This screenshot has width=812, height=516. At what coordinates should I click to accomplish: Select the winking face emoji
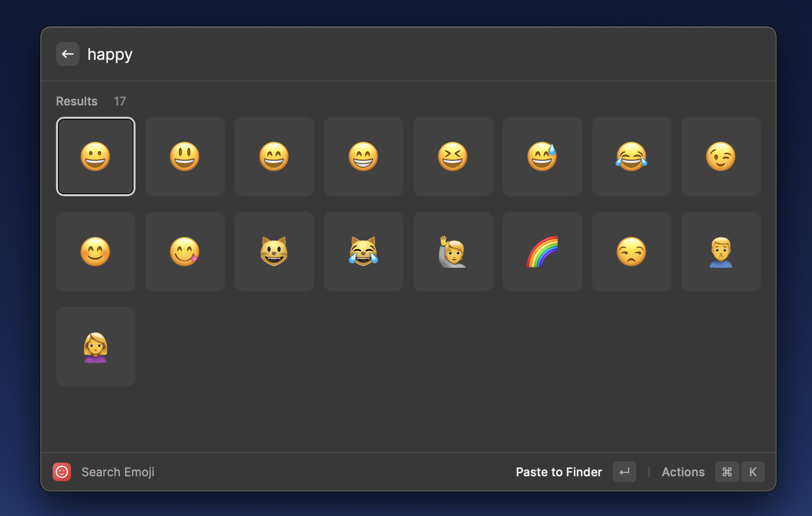(x=721, y=156)
